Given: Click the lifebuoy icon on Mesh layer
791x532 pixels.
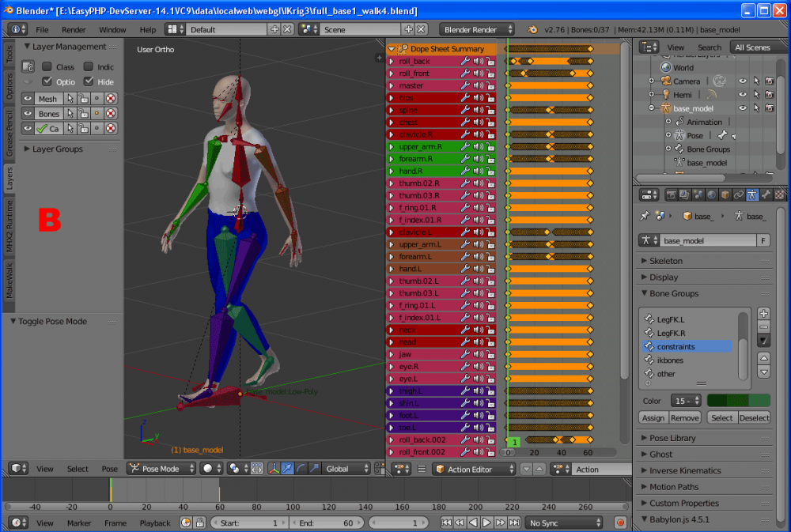Looking at the screenshot, I should [111, 99].
